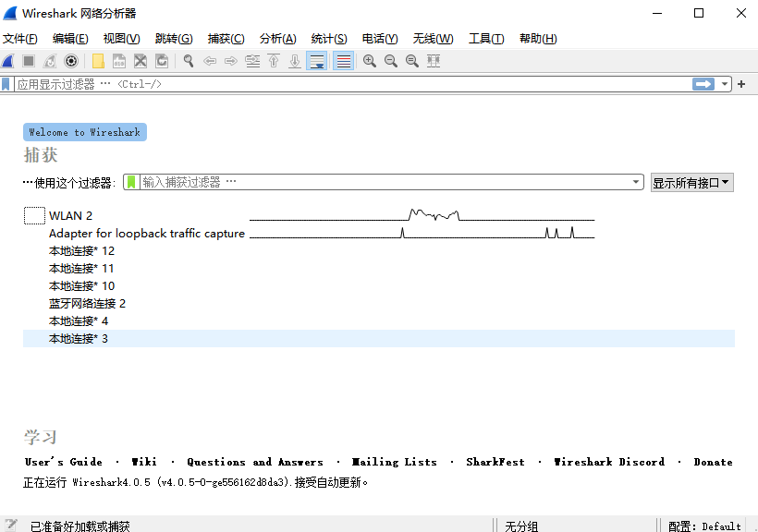Open 显示所有接口 dropdown
The width and height of the screenshot is (758, 532).
pyautogui.click(x=691, y=183)
